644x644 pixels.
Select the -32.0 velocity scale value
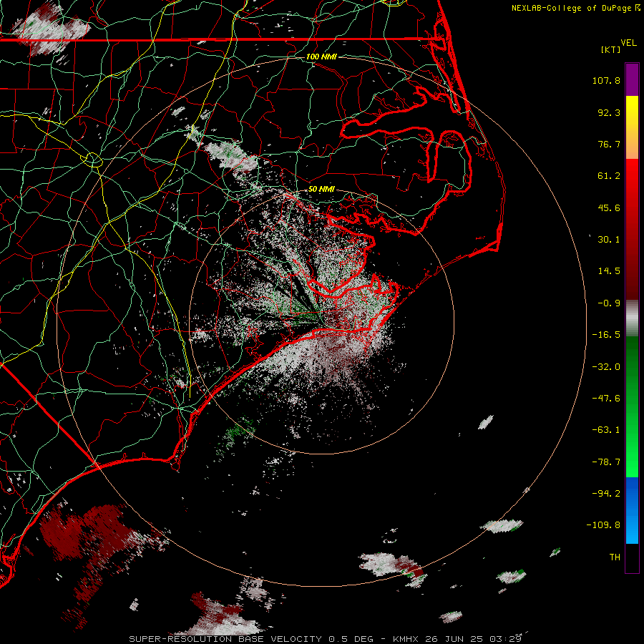[x=606, y=367]
